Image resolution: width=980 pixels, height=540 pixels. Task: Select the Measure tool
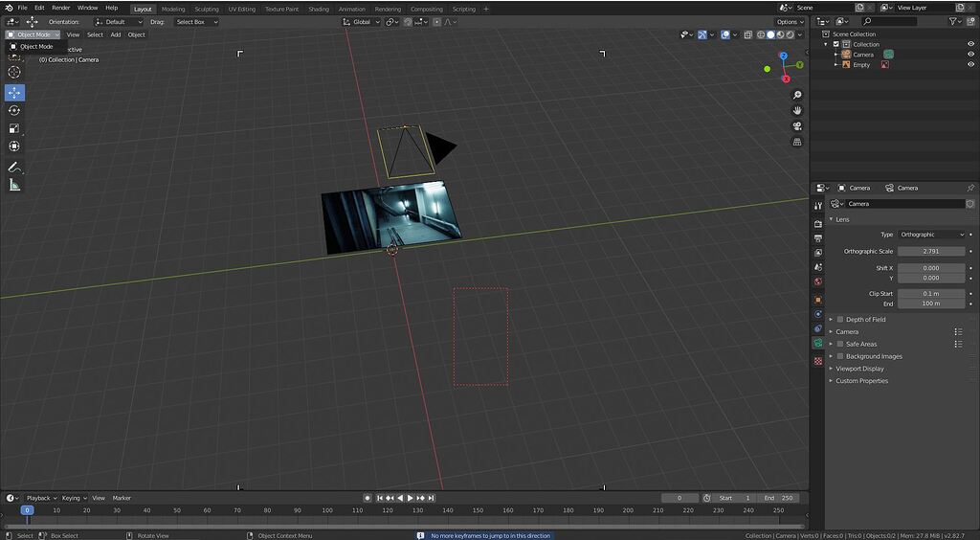[14, 185]
